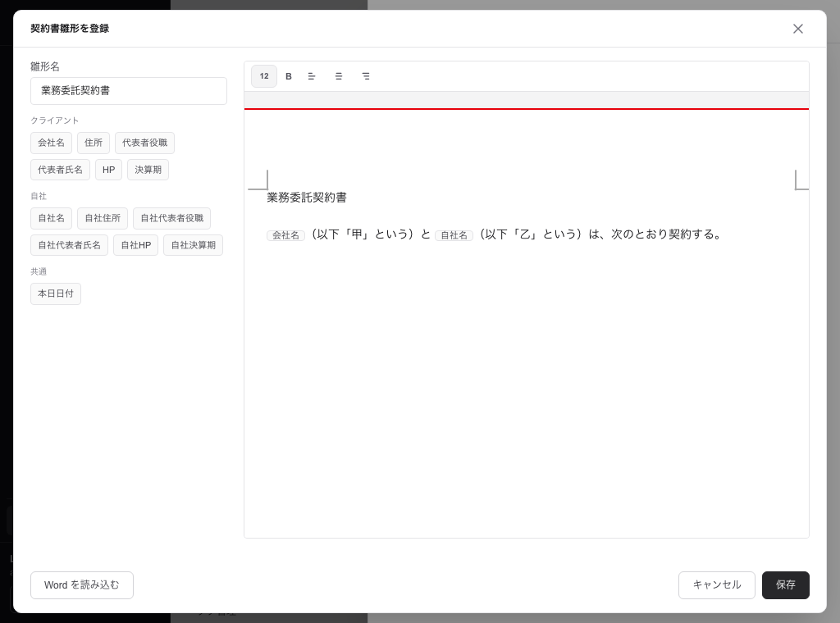
Task: Click the 雛形名 input field
Action: pyautogui.click(x=129, y=91)
